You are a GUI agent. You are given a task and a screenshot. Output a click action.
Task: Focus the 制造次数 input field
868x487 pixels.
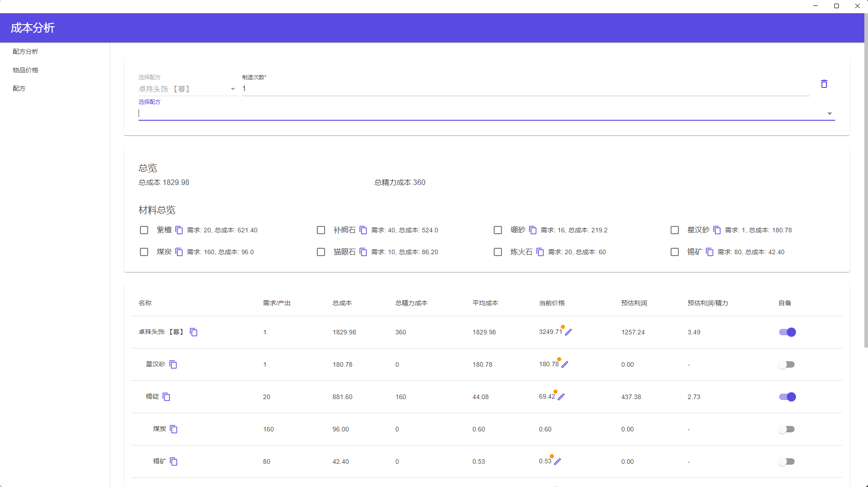pos(526,89)
